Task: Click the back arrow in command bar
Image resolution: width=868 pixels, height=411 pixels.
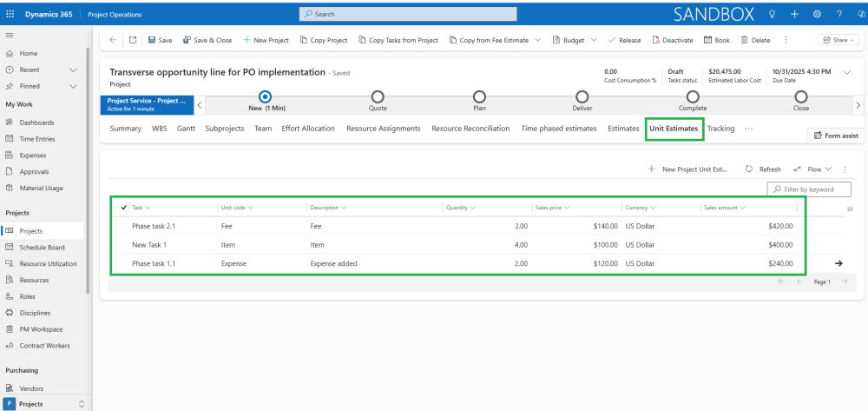Action: [x=113, y=40]
